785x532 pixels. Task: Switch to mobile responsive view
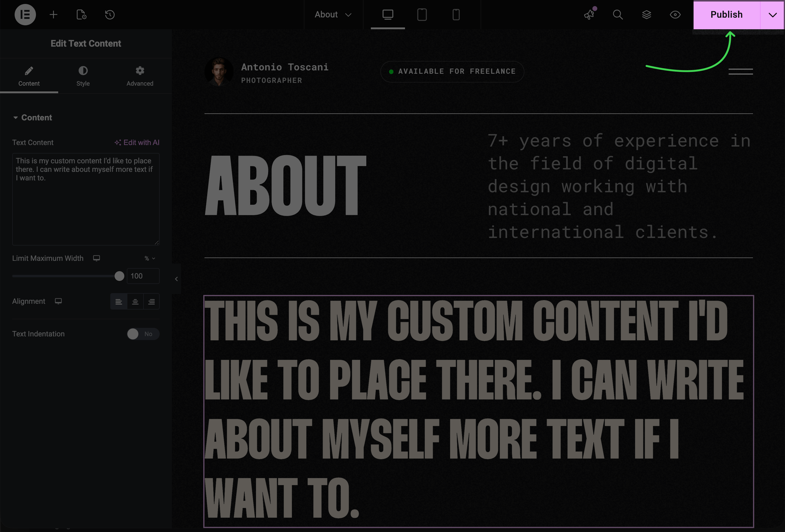[456, 15]
